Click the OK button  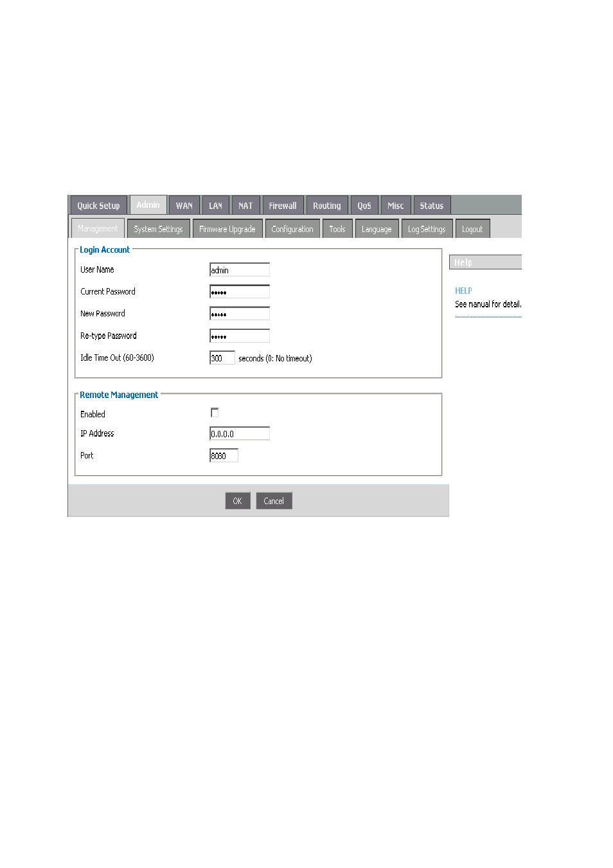pos(238,501)
